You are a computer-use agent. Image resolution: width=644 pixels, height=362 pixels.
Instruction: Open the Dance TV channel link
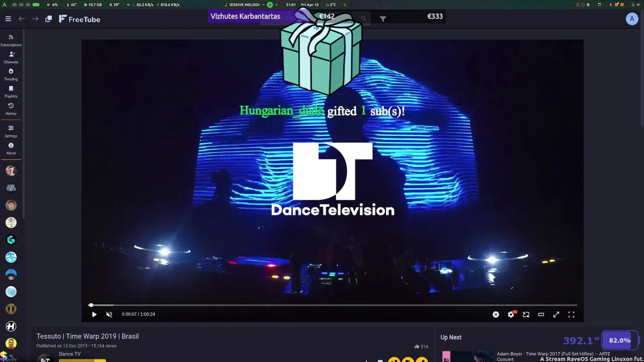tap(69, 354)
